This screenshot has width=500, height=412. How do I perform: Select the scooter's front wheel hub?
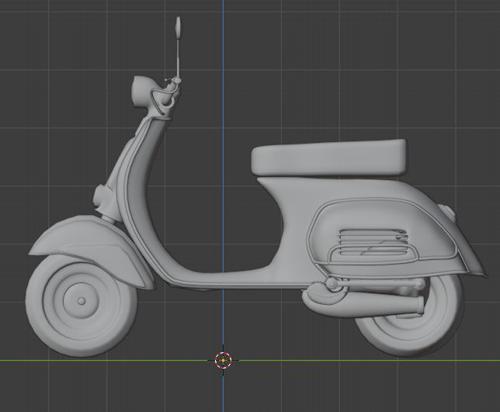tap(81, 301)
